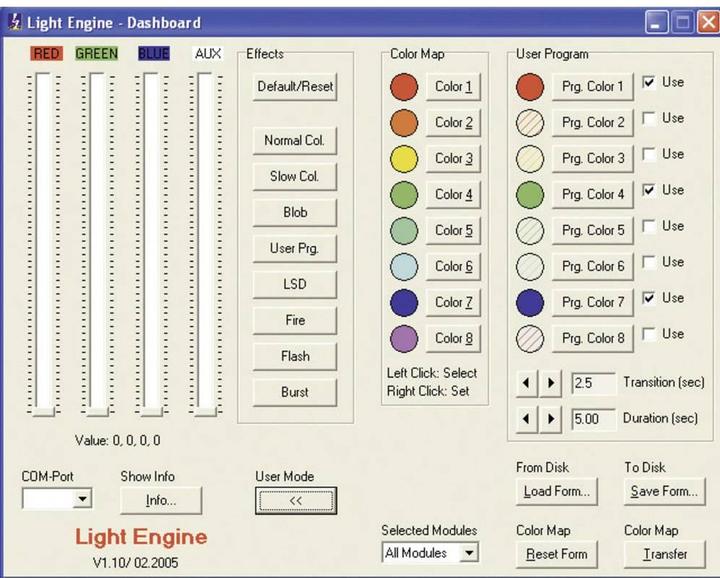Image resolution: width=720 pixels, height=578 pixels.
Task: Collapse User Mode with << button
Action: click(x=296, y=500)
